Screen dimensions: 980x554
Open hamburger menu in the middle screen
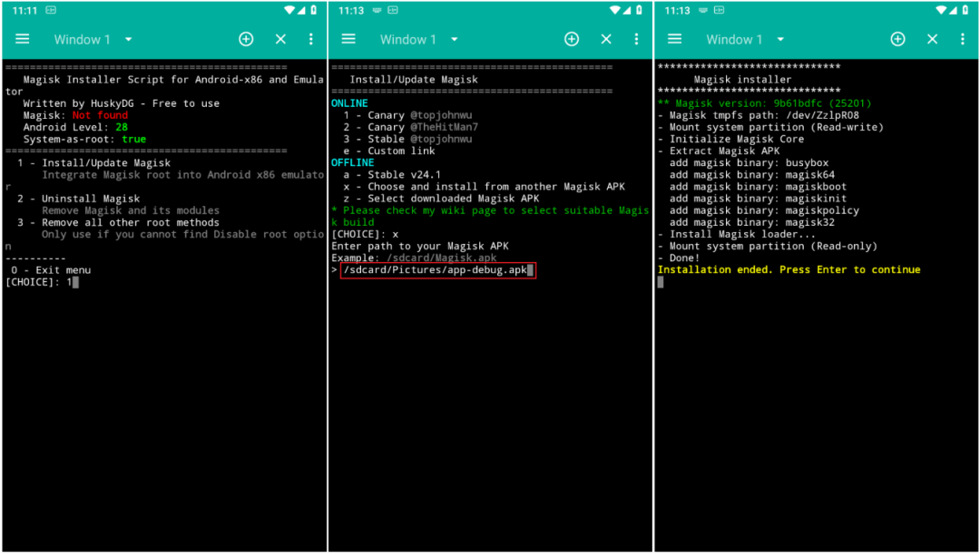click(x=348, y=39)
